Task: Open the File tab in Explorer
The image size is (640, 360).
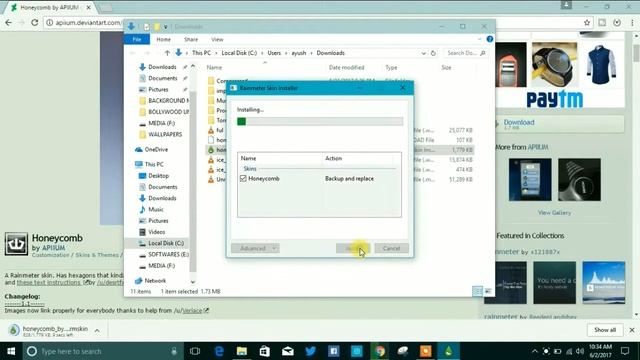Action: coord(137,39)
